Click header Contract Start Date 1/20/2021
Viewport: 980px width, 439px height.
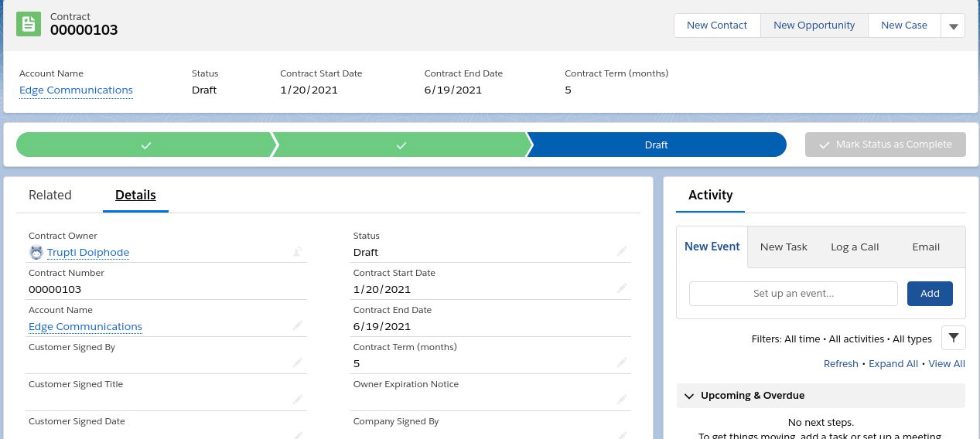point(309,90)
